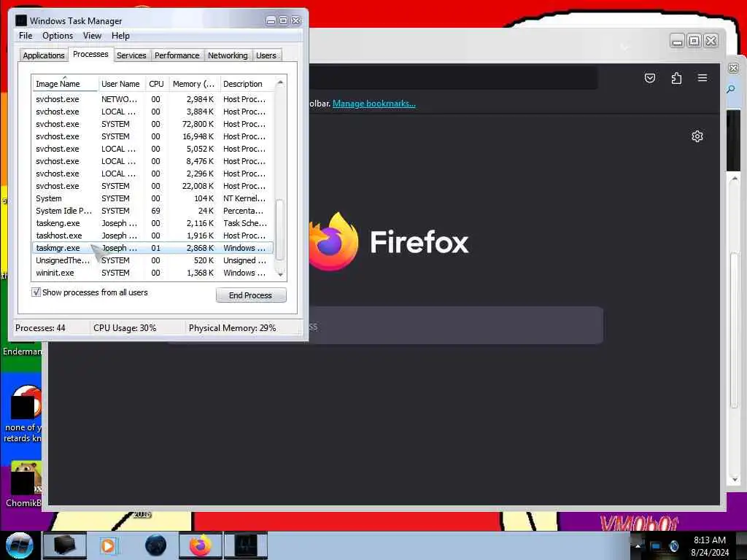Open the Options menu in Task Manager
Viewport: 747px width, 560px height.
click(x=58, y=36)
